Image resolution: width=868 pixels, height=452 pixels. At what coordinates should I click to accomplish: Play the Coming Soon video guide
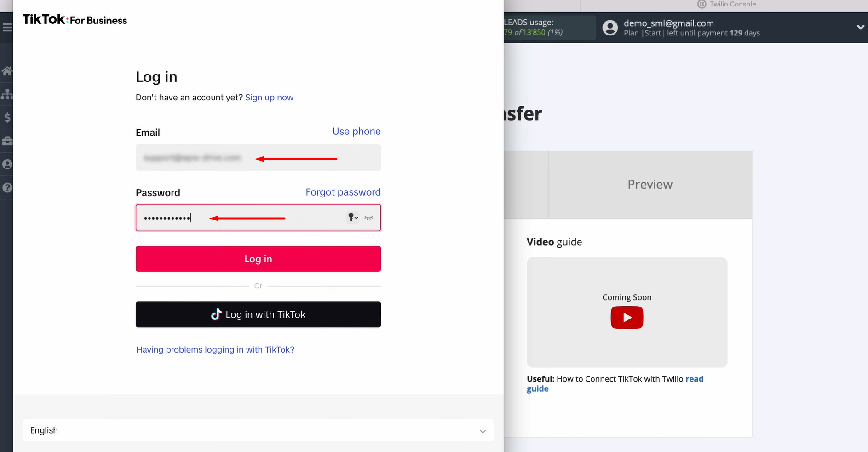point(627,318)
